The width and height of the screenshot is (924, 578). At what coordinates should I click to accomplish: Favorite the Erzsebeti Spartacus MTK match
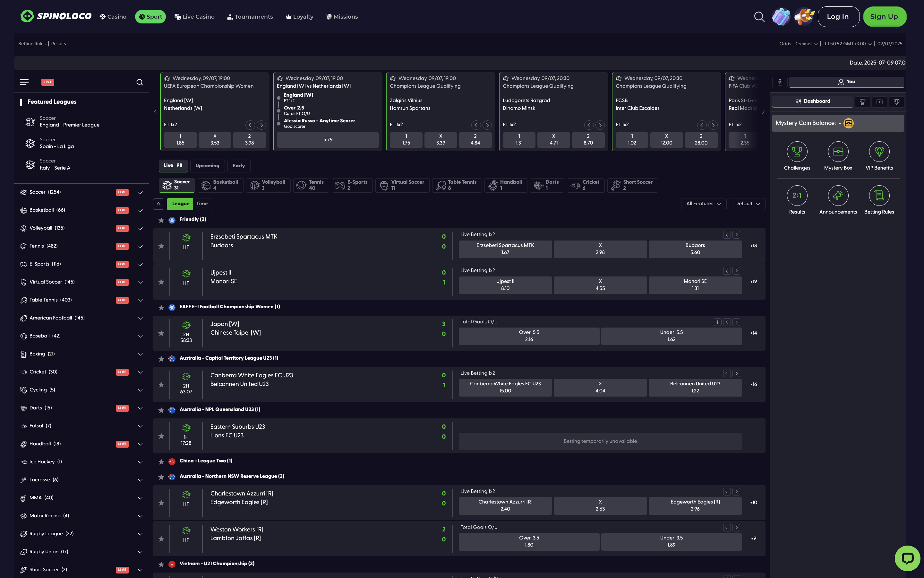coord(161,246)
